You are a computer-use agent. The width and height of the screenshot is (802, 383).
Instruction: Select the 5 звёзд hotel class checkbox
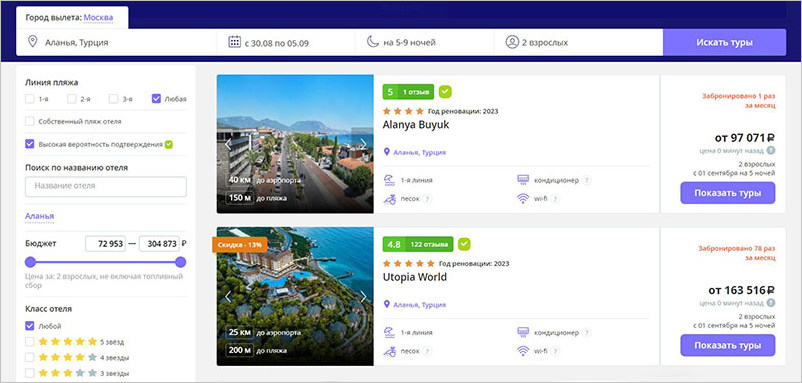point(30,342)
